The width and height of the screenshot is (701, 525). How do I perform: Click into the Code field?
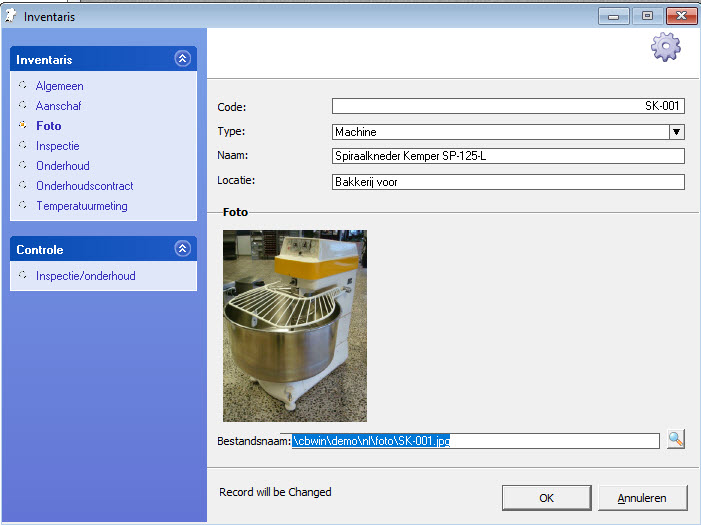click(508, 106)
